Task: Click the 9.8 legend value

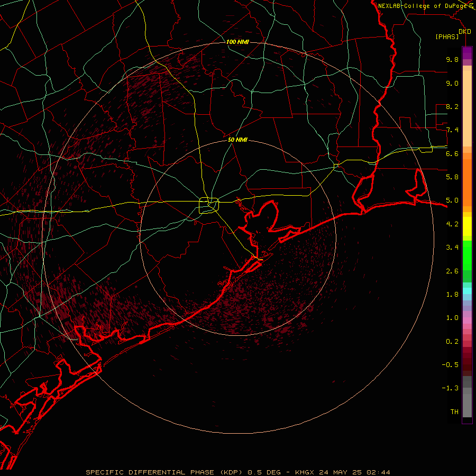Action: point(452,59)
